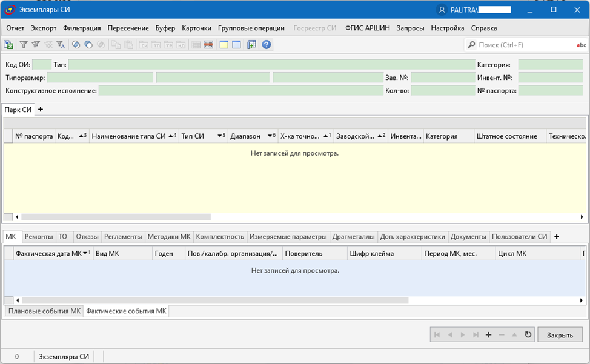The image size is (590, 364).
Task: Export to Excel via toolbar icon
Action: click(x=8, y=45)
